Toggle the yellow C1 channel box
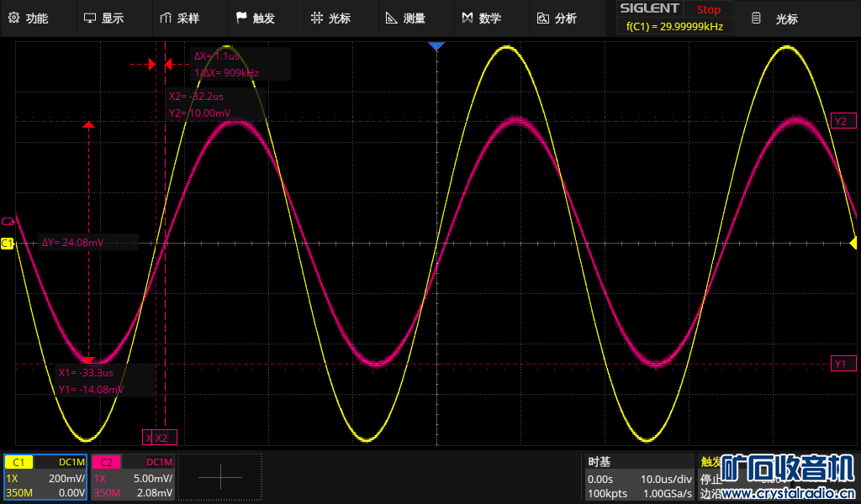 pos(45,477)
